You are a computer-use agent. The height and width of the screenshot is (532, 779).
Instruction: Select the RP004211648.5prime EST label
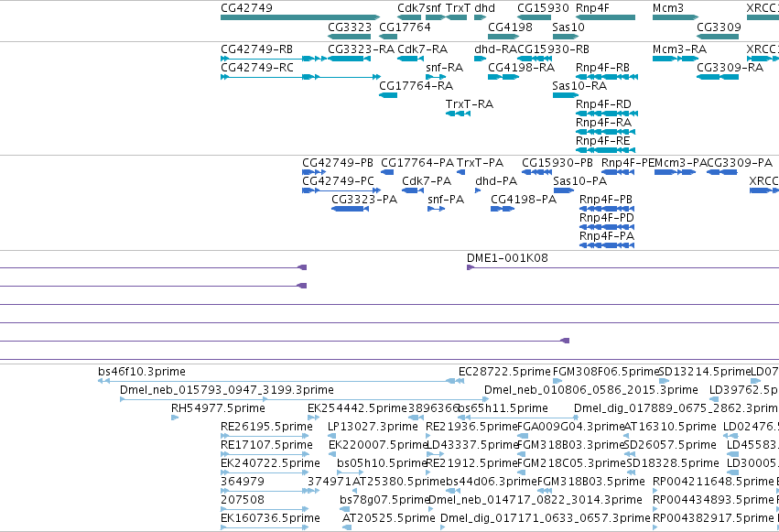713,482
